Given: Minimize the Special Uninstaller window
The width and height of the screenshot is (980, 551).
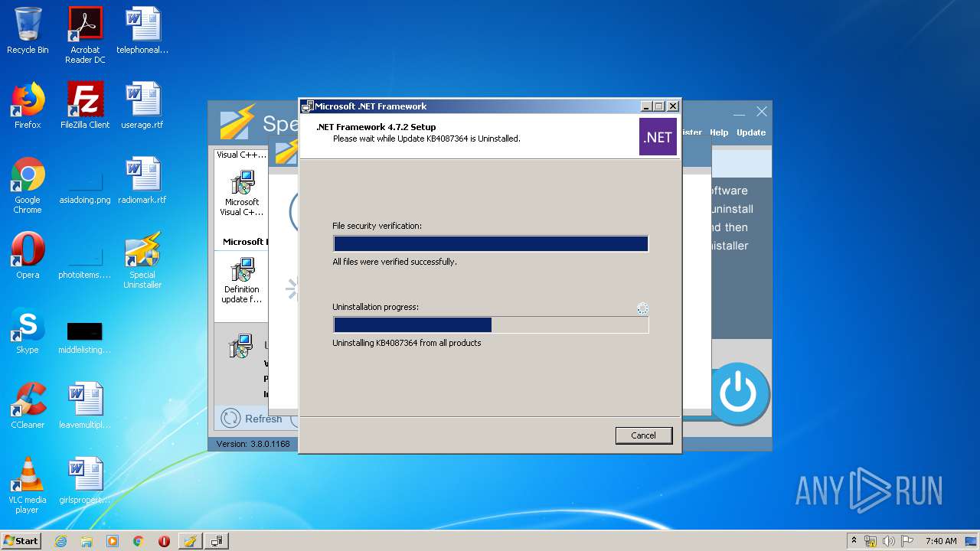Looking at the screenshot, I should (x=739, y=112).
